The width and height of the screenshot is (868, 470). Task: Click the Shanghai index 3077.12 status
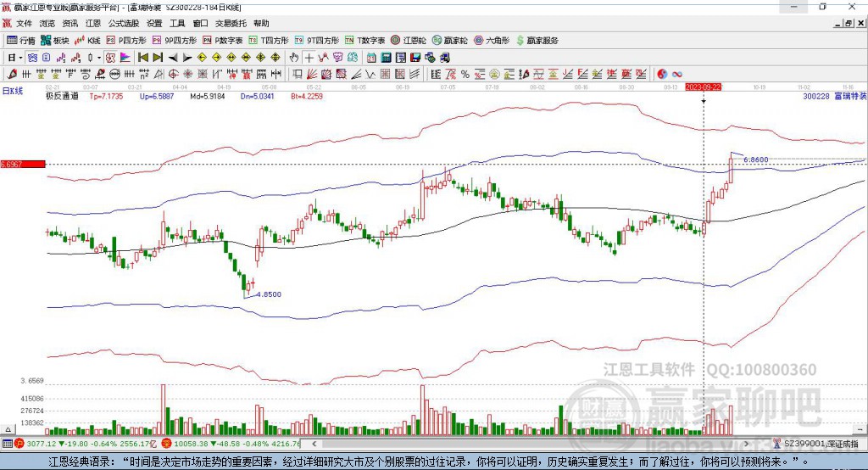pos(86,444)
